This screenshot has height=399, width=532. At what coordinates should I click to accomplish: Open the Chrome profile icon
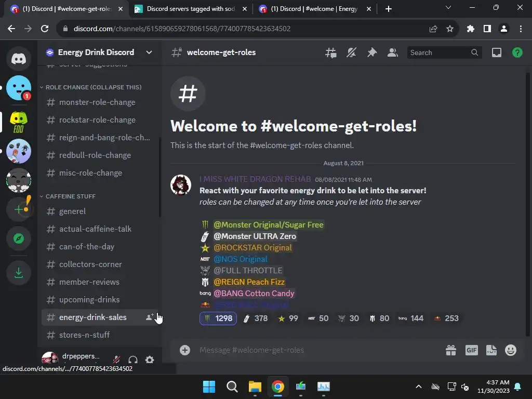point(504,29)
